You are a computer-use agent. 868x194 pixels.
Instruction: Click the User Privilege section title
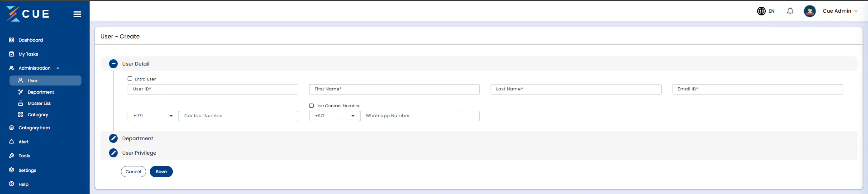click(139, 153)
